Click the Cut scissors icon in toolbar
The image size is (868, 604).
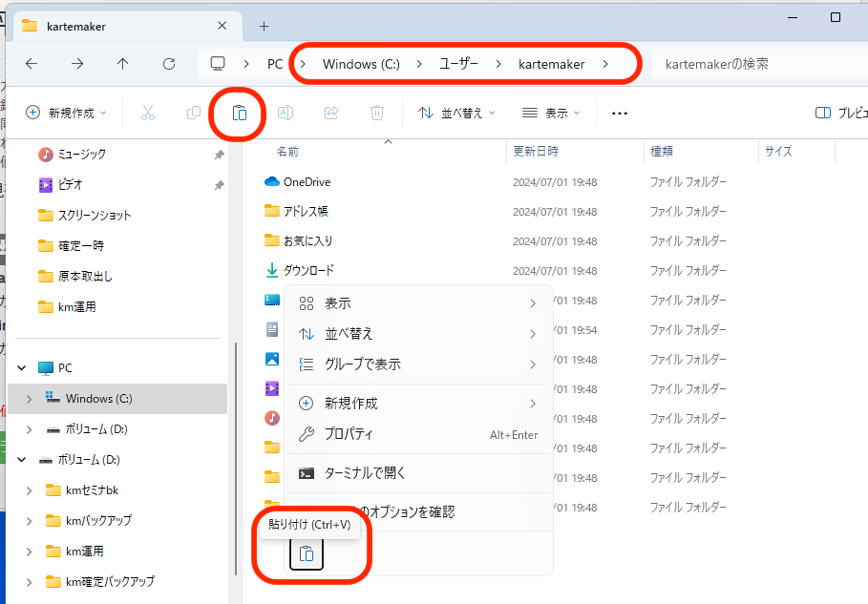147,113
